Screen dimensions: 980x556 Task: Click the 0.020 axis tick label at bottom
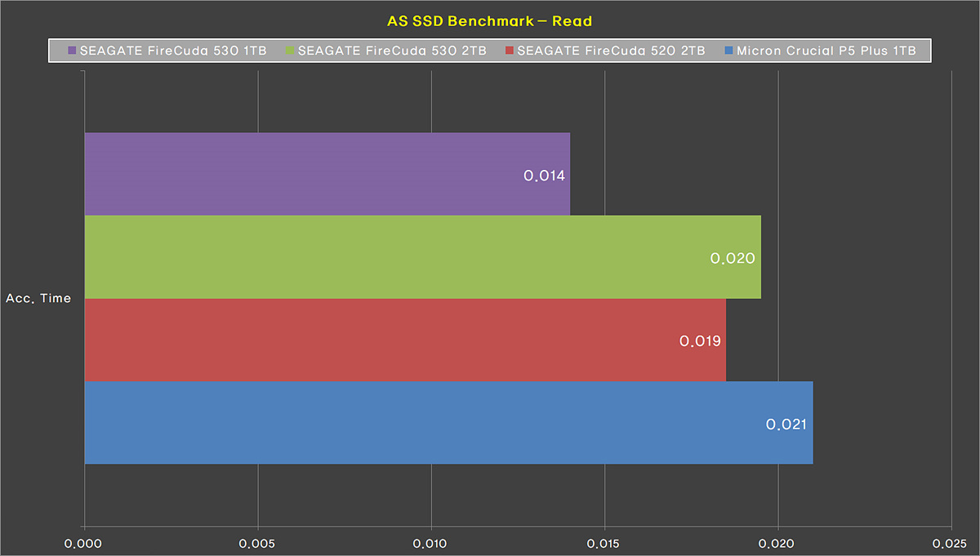tap(777, 544)
